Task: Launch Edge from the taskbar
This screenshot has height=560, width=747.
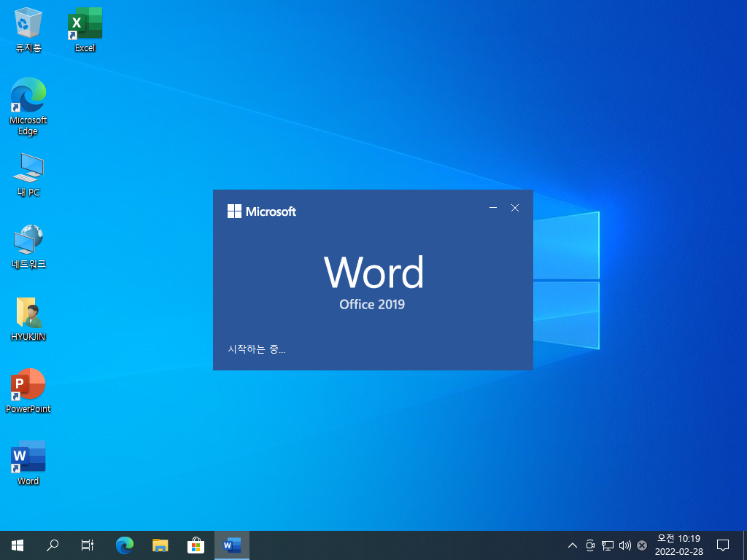Action: [125, 545]
